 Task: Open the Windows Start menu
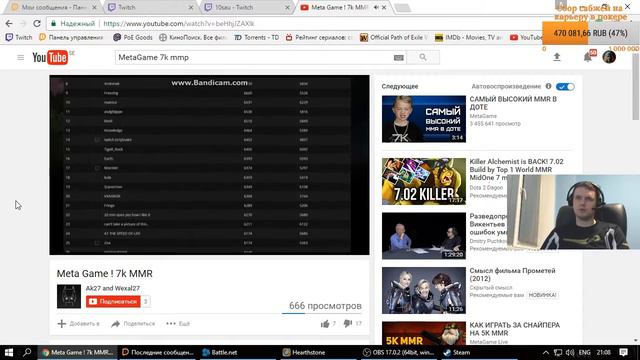[x=9, y=353]
